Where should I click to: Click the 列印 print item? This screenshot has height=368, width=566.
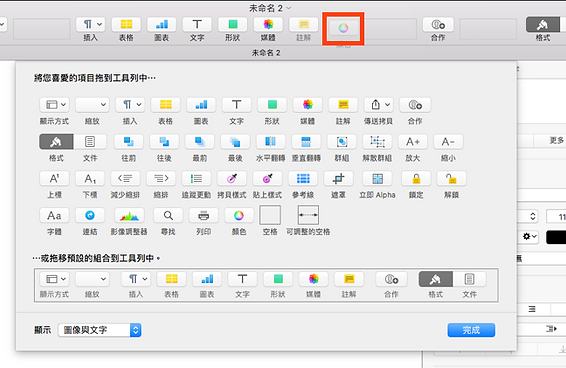pyautogui.click(x=204, y=216)
